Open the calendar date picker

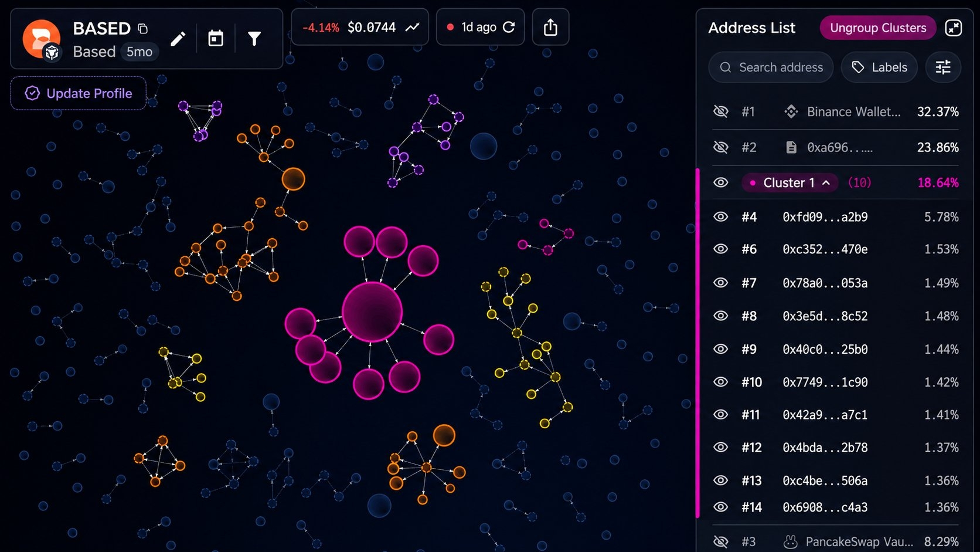[216, 39]
